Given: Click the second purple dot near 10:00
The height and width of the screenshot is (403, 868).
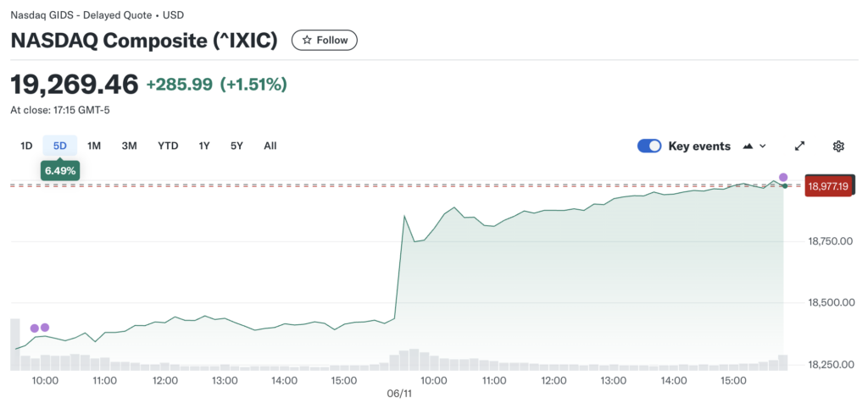Looking at the screenshot, I should (45, 327).
